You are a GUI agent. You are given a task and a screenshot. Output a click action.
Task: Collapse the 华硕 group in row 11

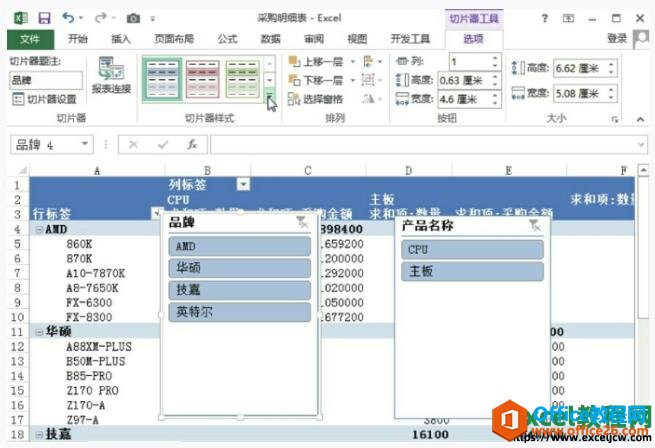[39, 332]
